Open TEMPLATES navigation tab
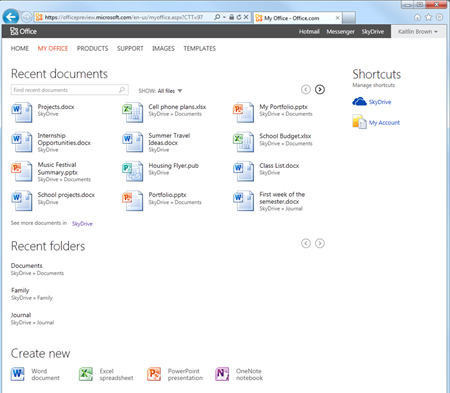450x393 pixels. [x=199, y=48]
